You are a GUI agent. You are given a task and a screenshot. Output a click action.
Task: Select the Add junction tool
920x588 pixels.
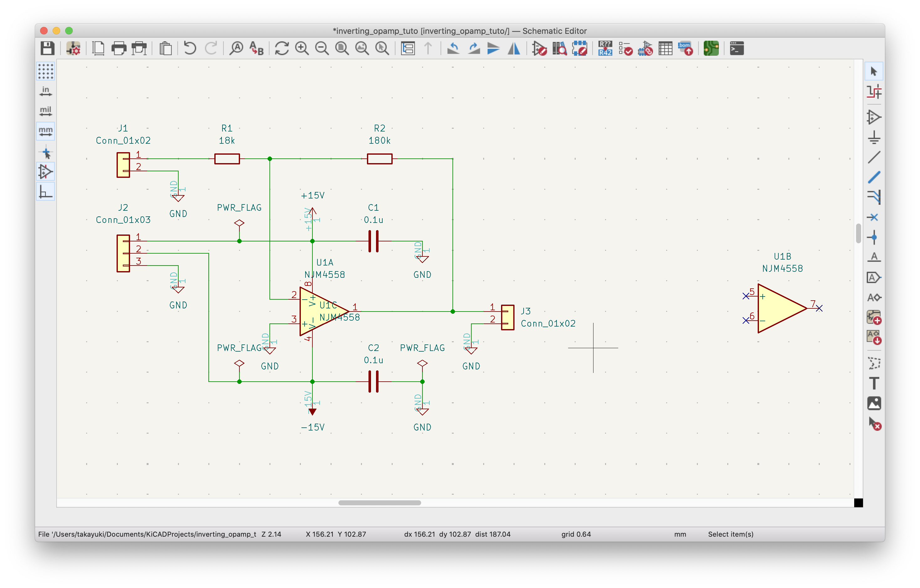coord(874,237)
